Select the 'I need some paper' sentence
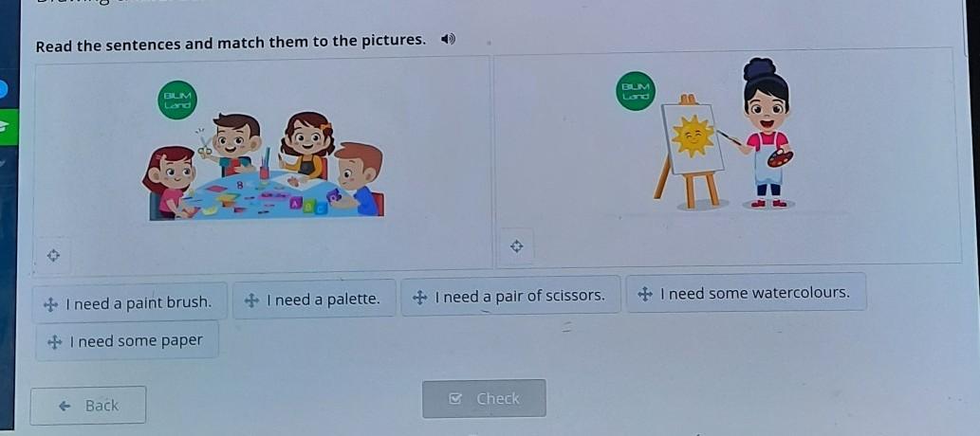The height and width of the screenshot is (436, 980). [x=127, y=341]
